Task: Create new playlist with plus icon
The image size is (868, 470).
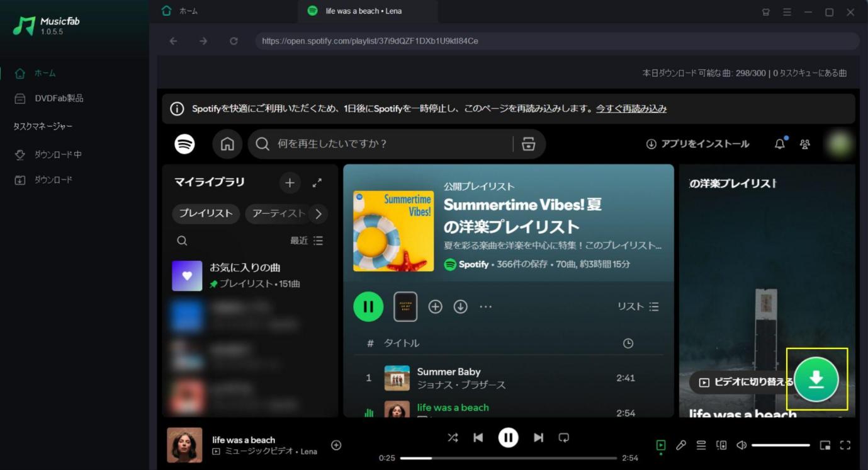Action: click(x=290, y=183)
